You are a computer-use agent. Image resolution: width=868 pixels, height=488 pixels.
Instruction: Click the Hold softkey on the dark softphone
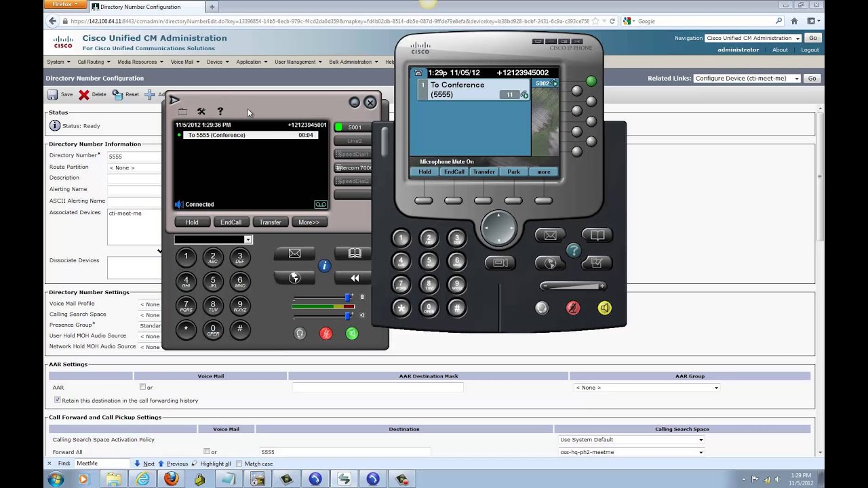[192, 222]
